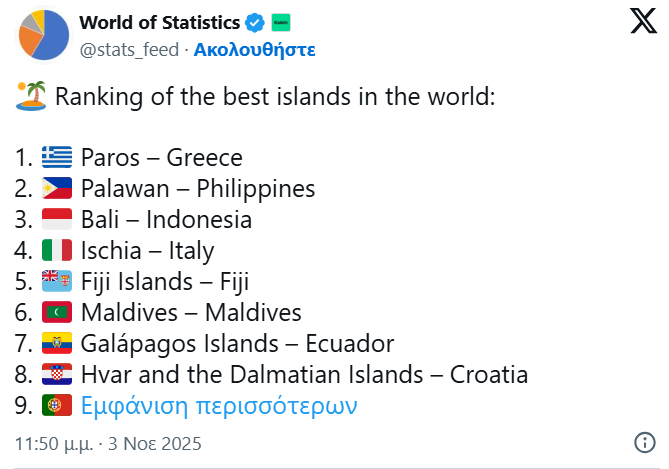Expand tweet with Εμφάνιση περισσότερων
Screen dimensions: 669x469
(219, 406)
